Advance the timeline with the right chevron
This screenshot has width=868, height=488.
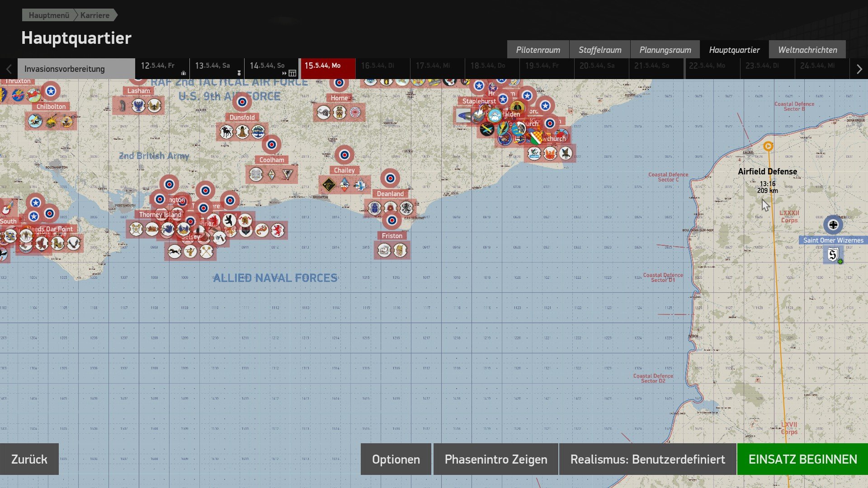859,69
